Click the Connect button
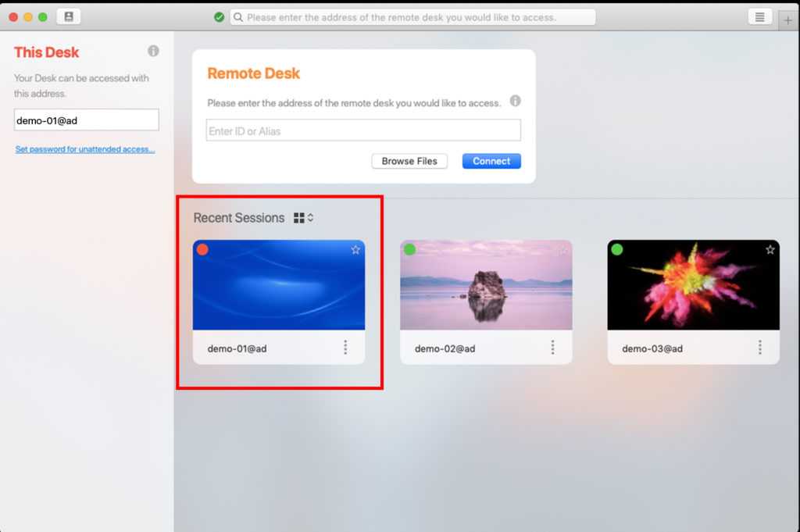The height and width of the screenshot is (532, 800). 491,161
